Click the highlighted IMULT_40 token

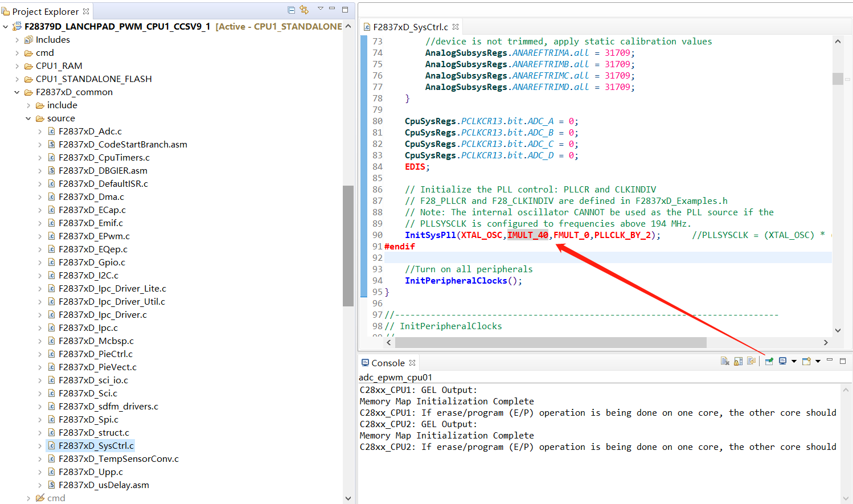pyautogui.click(x=528, y=235)
